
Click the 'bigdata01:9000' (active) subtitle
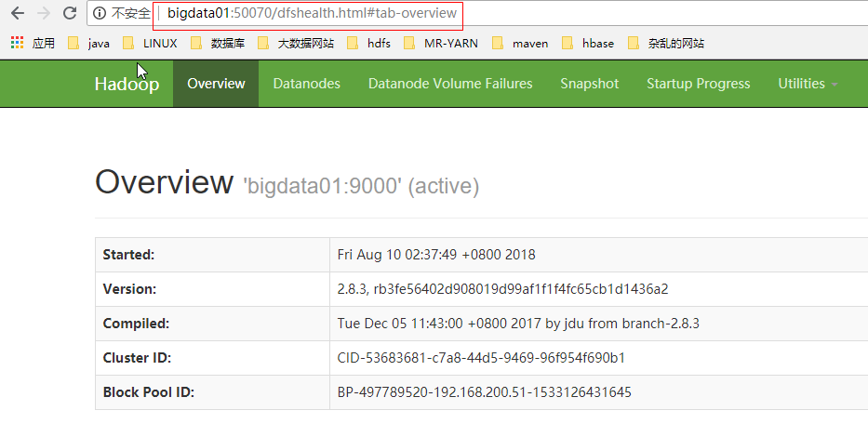pyautogui.click(x=361, y=186)
